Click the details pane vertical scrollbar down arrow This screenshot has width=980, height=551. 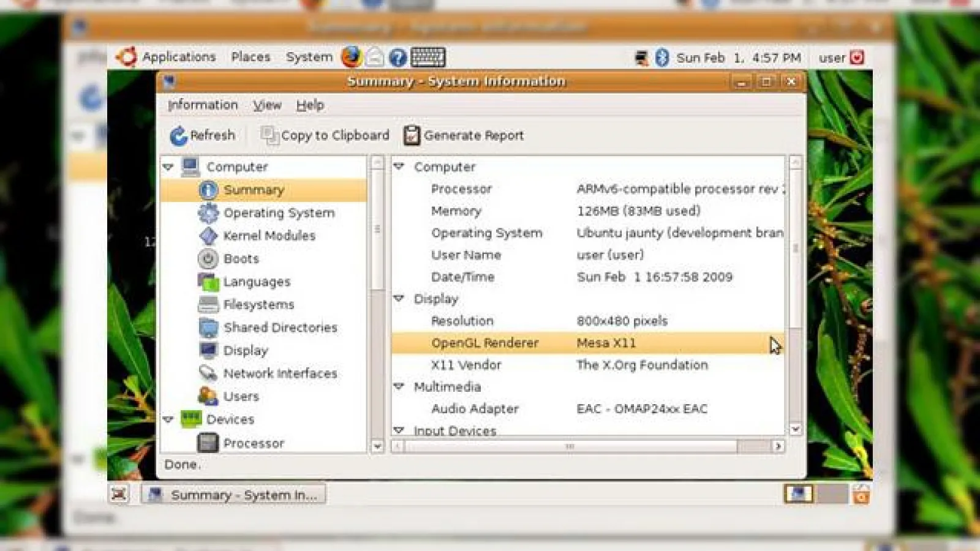coord(795,429)
